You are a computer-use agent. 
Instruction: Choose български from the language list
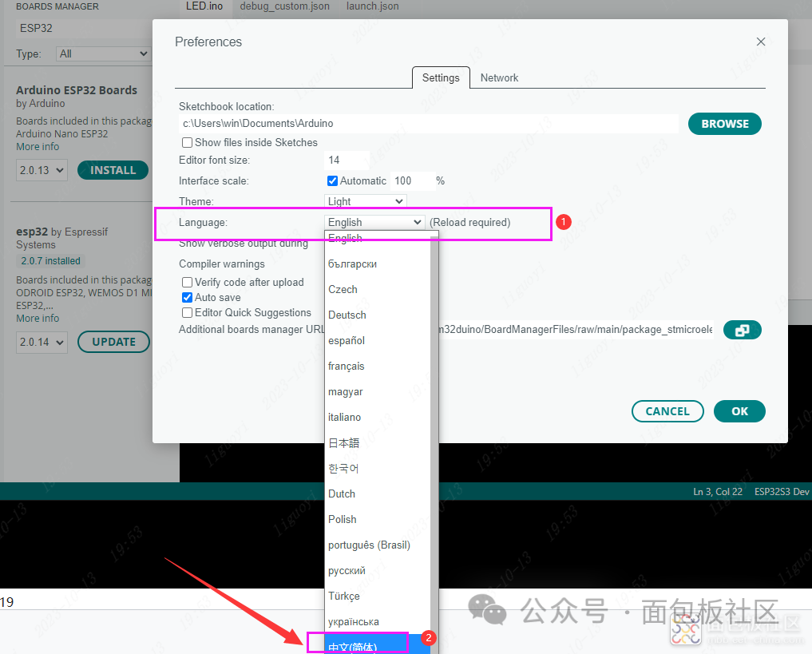378,264
